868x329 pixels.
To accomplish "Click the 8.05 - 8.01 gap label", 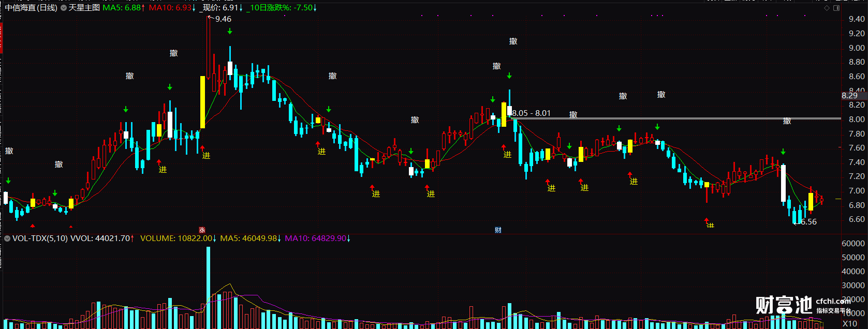I will (x=532, y=113).
